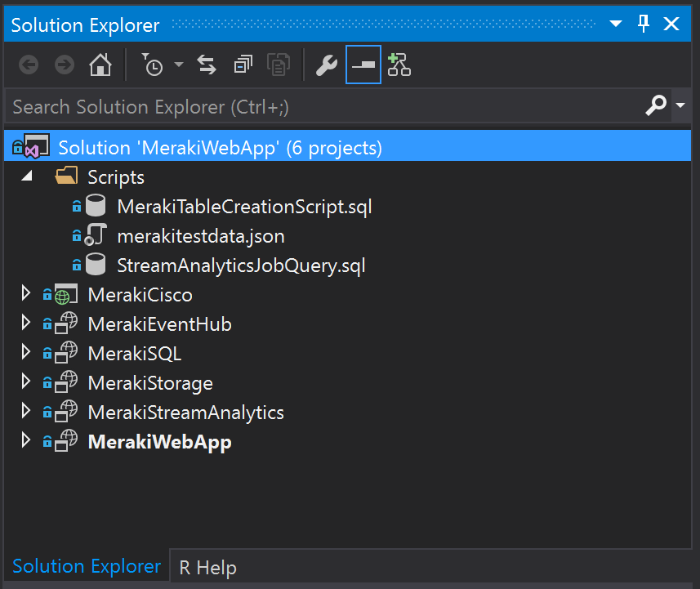
Task: Click the Forward navigation arrow
Action: coord(65,65)
